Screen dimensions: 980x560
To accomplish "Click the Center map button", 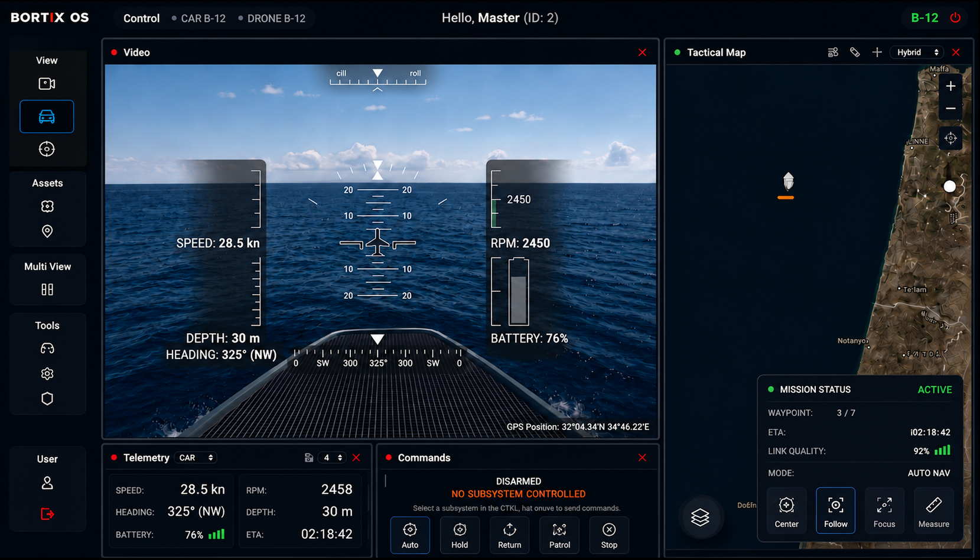I will [786, 510].
